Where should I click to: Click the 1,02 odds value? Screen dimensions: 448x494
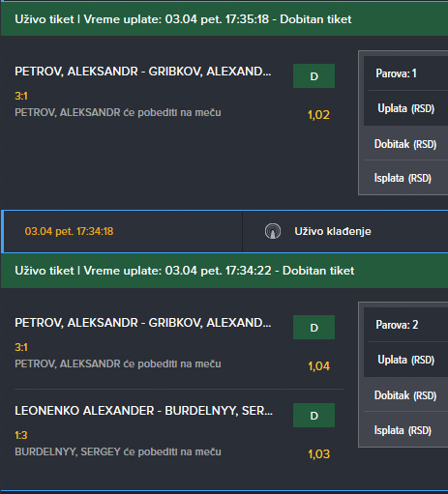[318, 115]
